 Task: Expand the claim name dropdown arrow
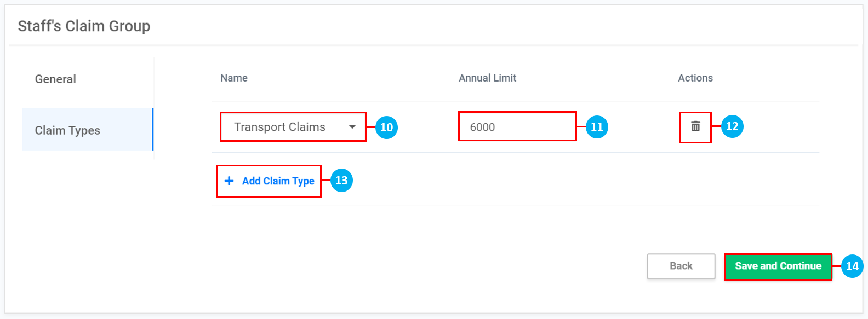(x=352, y=127)
